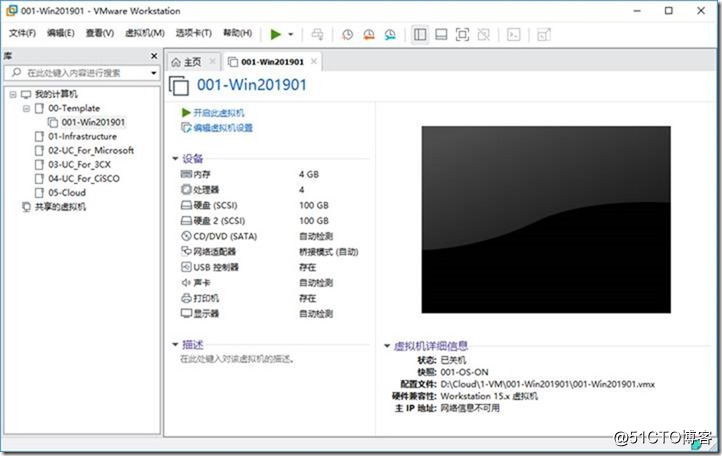Open the 查看(V) menu

coord(99,33)
